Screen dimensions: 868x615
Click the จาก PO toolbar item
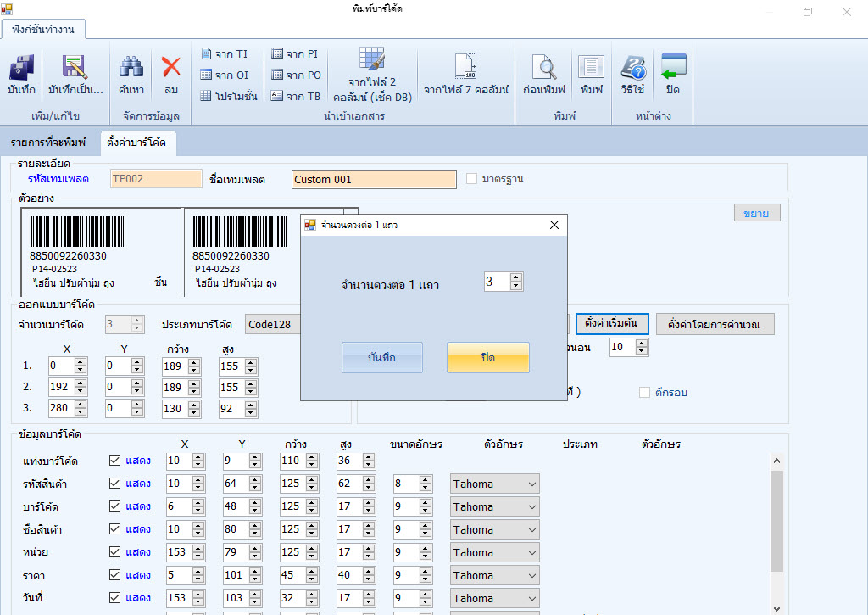coord(296,76)
